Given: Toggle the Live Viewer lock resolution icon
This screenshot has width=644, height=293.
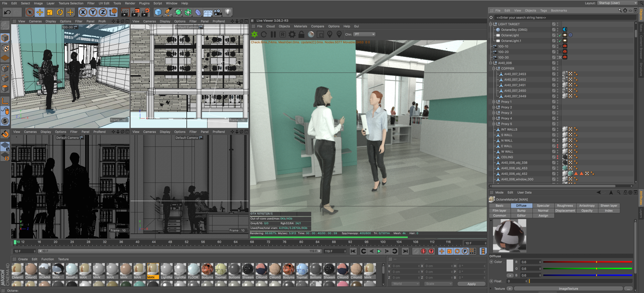Looking at the screenshot, I should click(301, 34).
